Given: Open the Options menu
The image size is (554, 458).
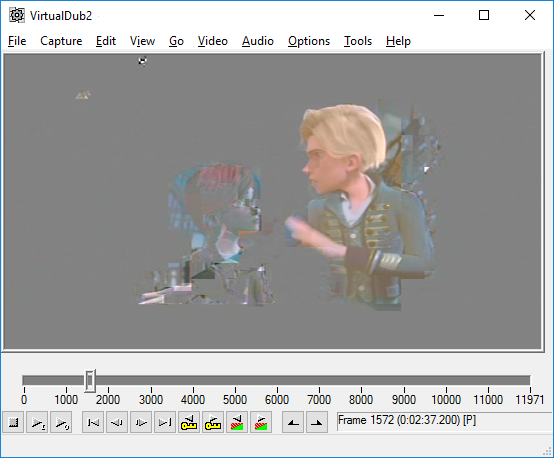Looking at the screenshot, I should point(309,41).
